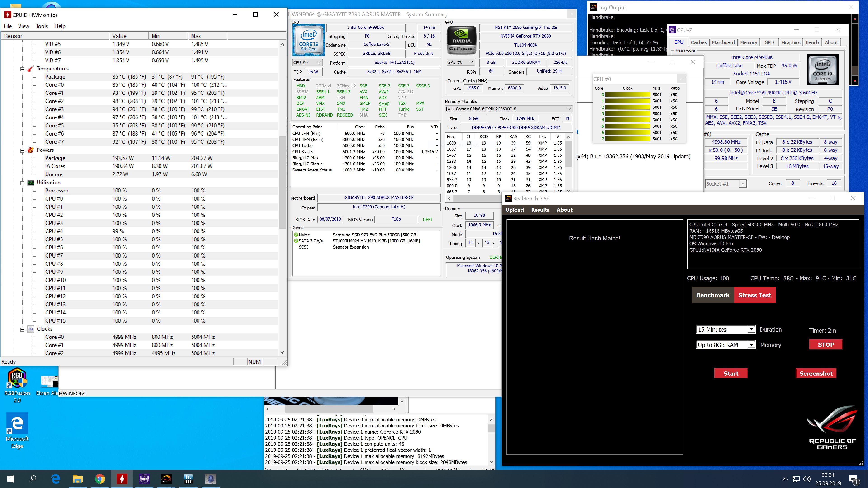Click HWMonitor scrollbar down arrow
Viewport: 868px width, 488px height.
(282, 352)
